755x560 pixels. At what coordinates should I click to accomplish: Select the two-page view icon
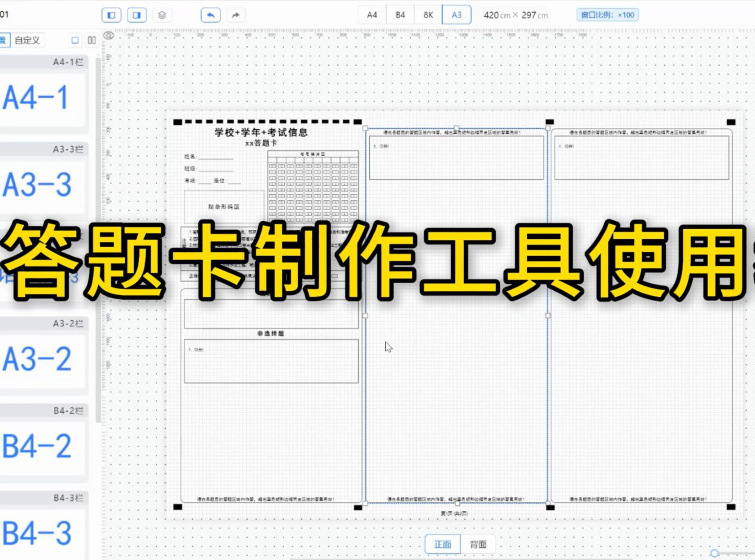pos(92,40)
